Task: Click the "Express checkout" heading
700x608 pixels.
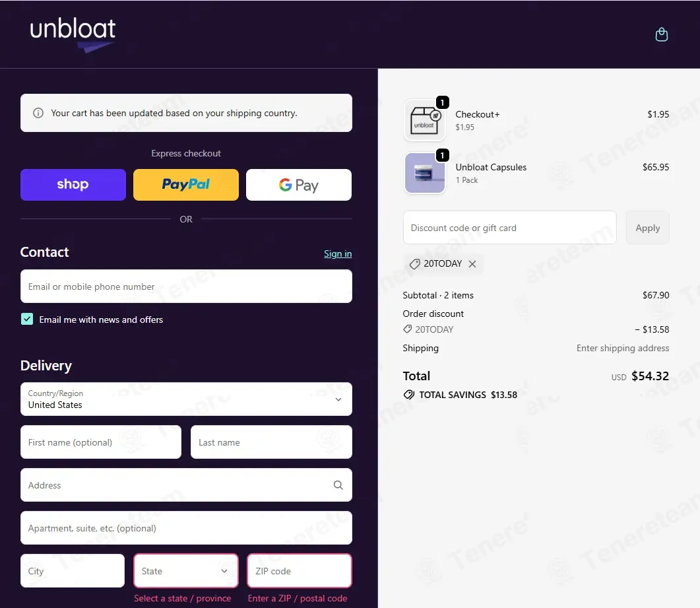Action: pyautogui.click(x=186, y=153)
